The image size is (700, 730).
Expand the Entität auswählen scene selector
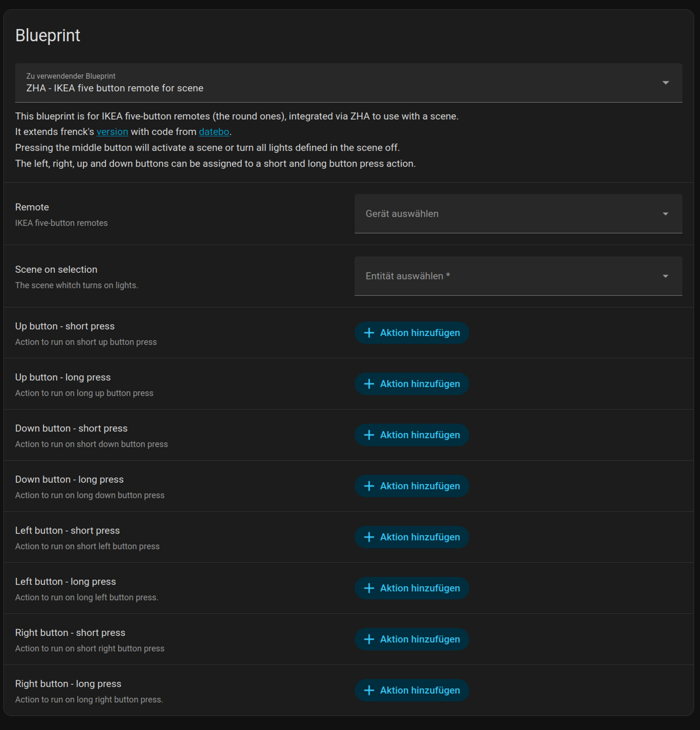coord(517,276)
